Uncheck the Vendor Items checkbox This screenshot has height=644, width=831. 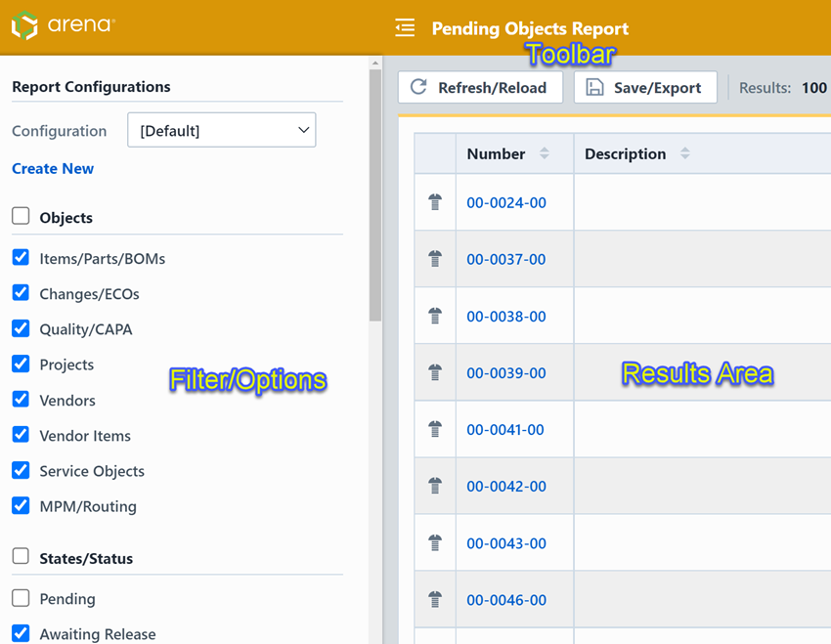coord(21,435)
